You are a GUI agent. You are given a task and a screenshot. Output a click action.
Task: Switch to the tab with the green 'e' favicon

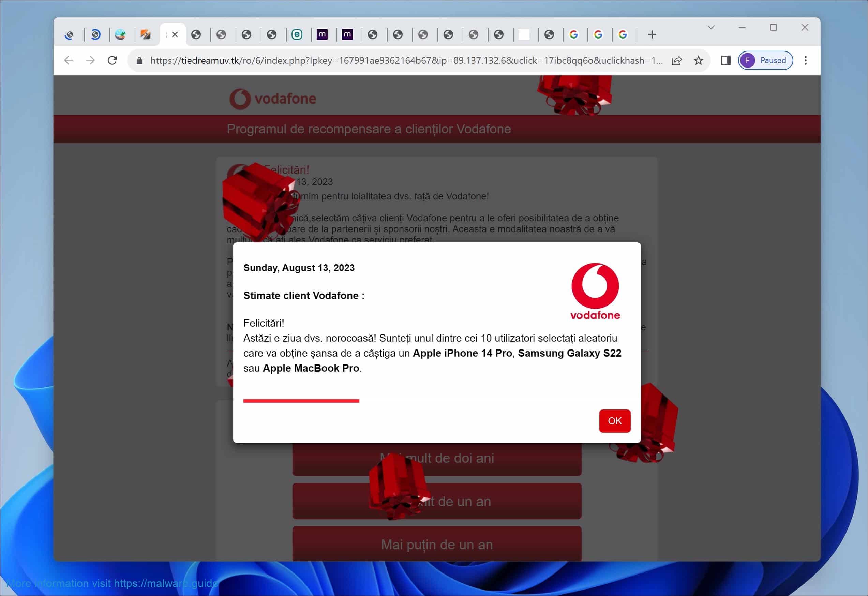pos(297,35)
